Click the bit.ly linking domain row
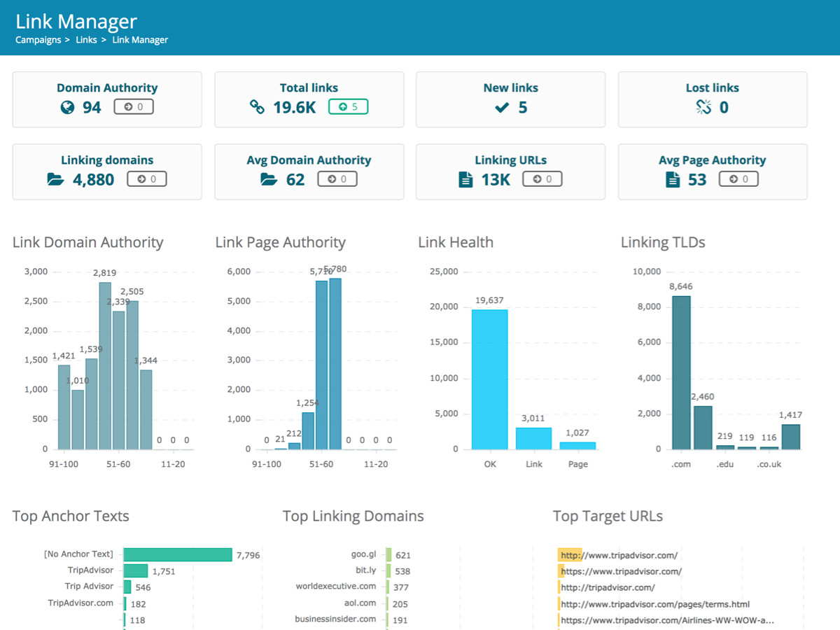The image size is (840, 630). 365,571
